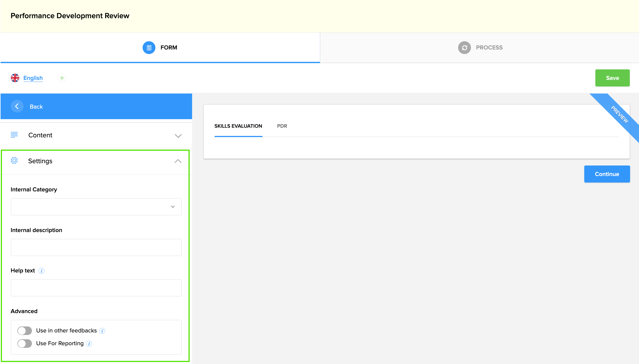Click the Process refresh cycle icon
Image resolution: width=639 pixels, height=364 pixels.
464,47
